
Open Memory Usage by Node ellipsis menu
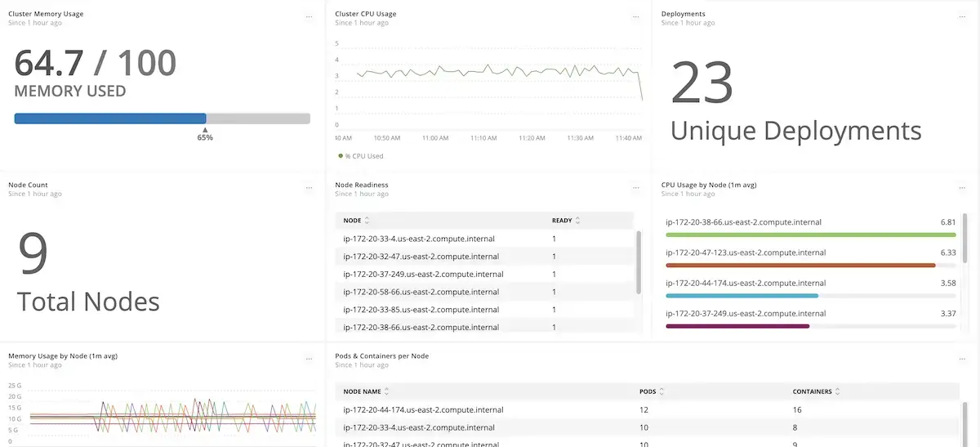[x=309, y=359]
